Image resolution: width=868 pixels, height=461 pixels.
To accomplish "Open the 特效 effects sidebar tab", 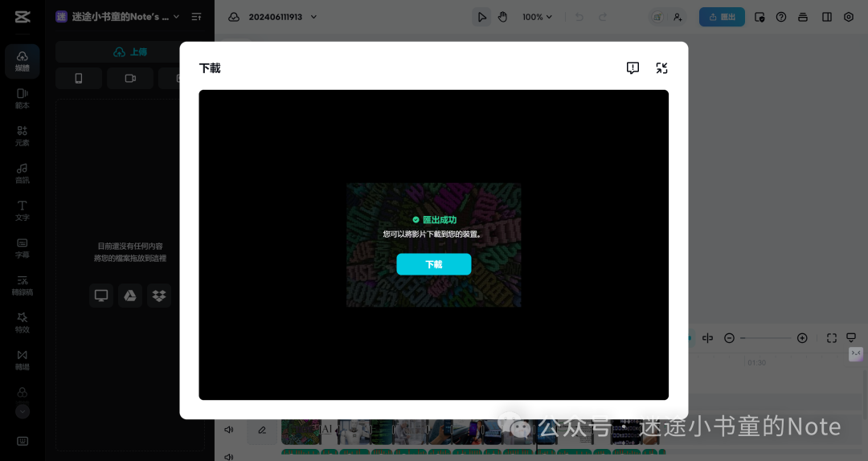I will point(23,323).
